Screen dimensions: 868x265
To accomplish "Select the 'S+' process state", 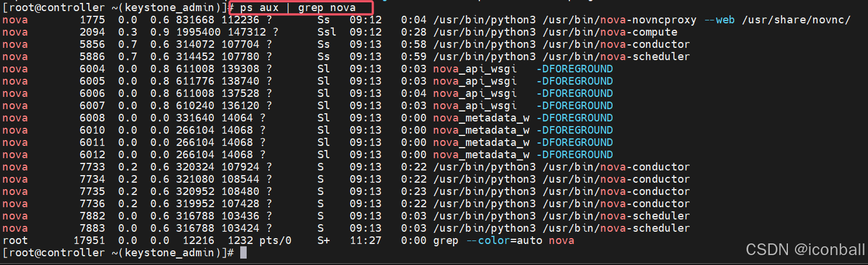I will (x=324, y=240).
